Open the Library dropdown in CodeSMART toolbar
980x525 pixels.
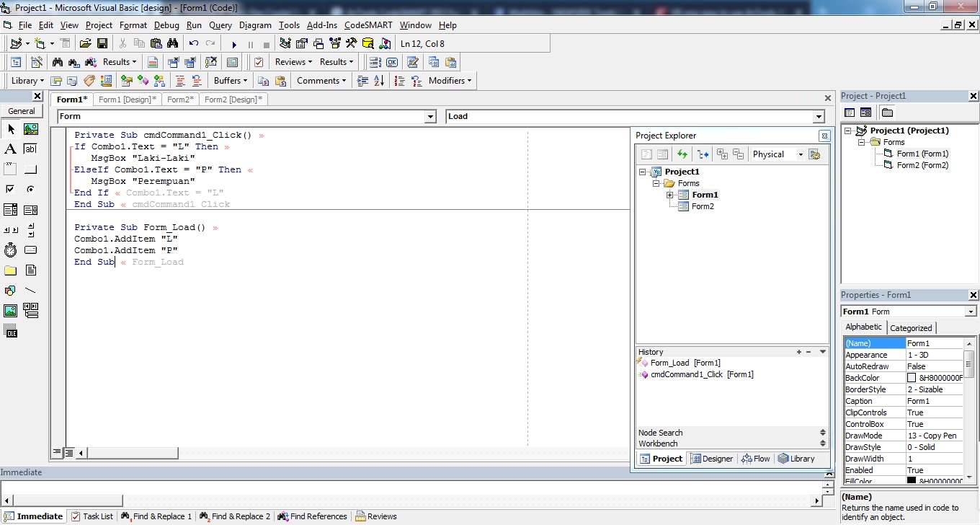coord(27,81)
